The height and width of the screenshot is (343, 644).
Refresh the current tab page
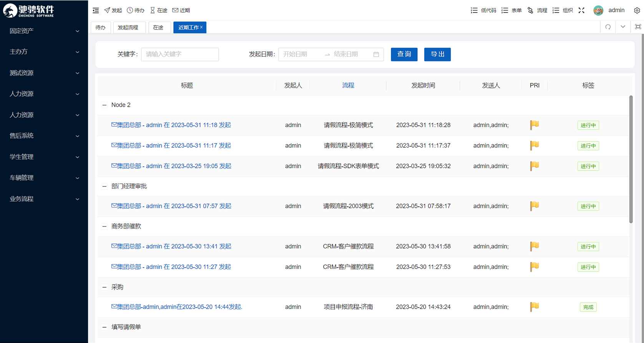click(608, 27)
